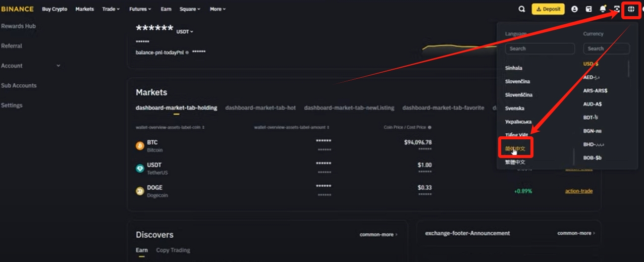Viewport: 644px width, 262px height.
Task: Click the currency list scrollbar
Action: click(x=628, y=69)
